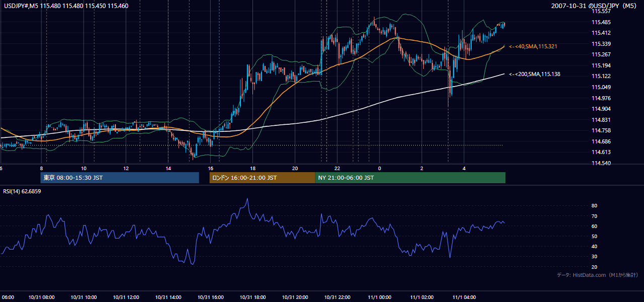This screenshot has width=644, height=302.
Task: Click the bottom time label 10/31 16:00
Action: click(211, 297)
